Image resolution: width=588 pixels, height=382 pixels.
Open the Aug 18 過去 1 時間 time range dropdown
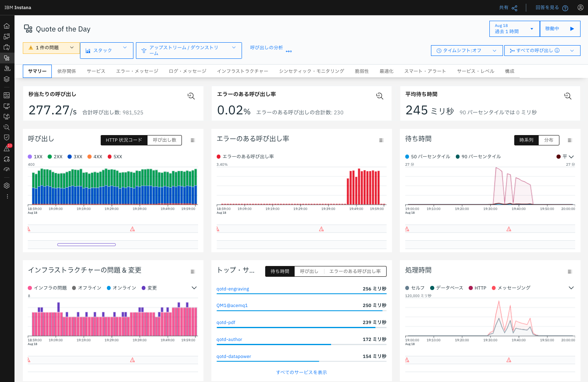click(x=514, y=29)
